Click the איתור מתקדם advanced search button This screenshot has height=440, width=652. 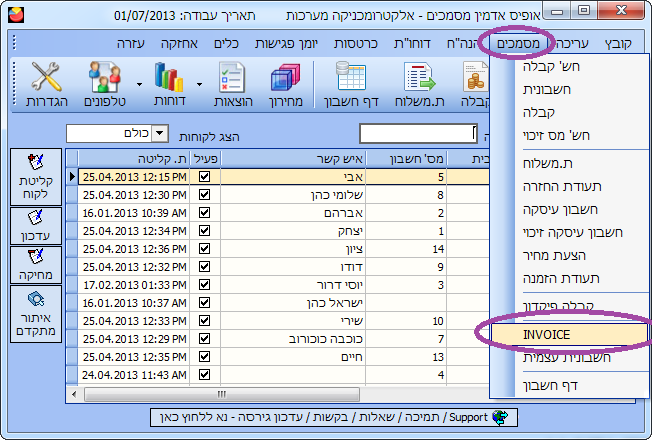tap(36, 314)
